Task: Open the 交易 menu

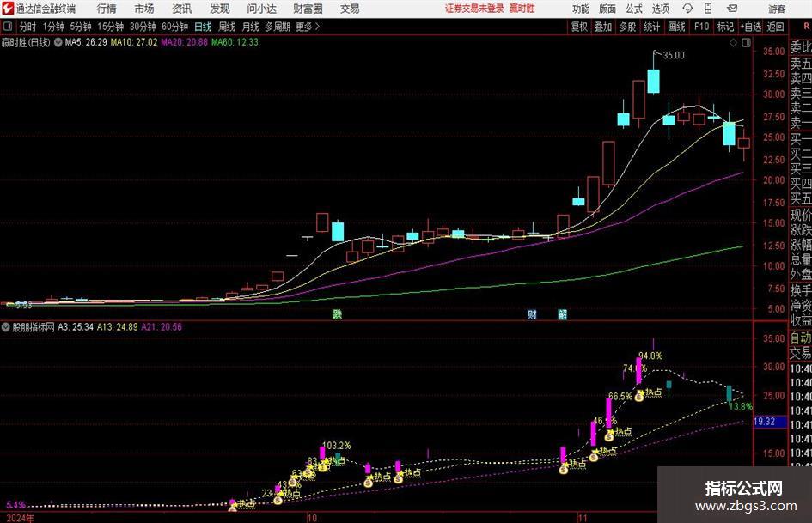Action: pos(350,9)
